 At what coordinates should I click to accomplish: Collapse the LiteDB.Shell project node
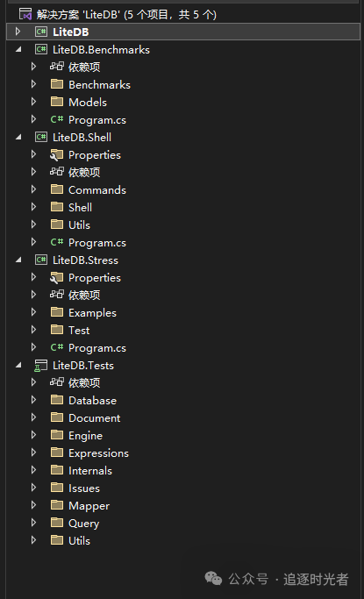[18, 137]
